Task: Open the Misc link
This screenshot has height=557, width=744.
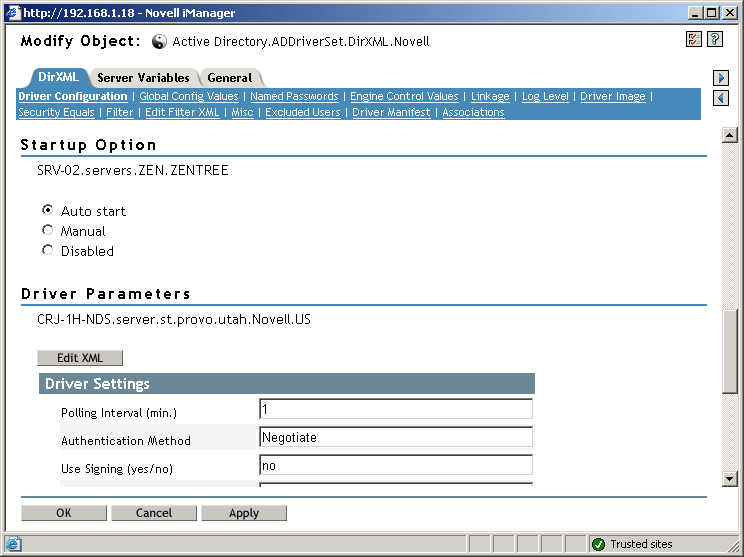Action: (x=242, y=112)
